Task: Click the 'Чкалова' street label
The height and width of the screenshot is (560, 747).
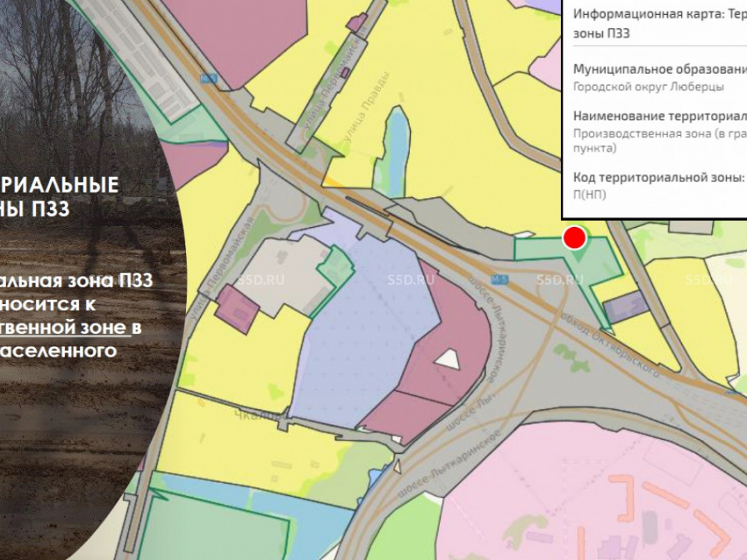Action: 267,411
